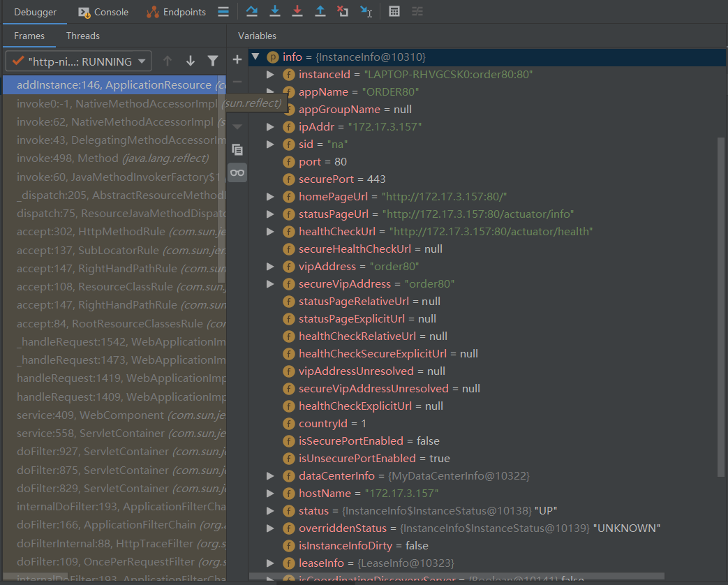
Task: Collapse the info InstanceInfo@10310 node
Action: [x=255, y=57]
